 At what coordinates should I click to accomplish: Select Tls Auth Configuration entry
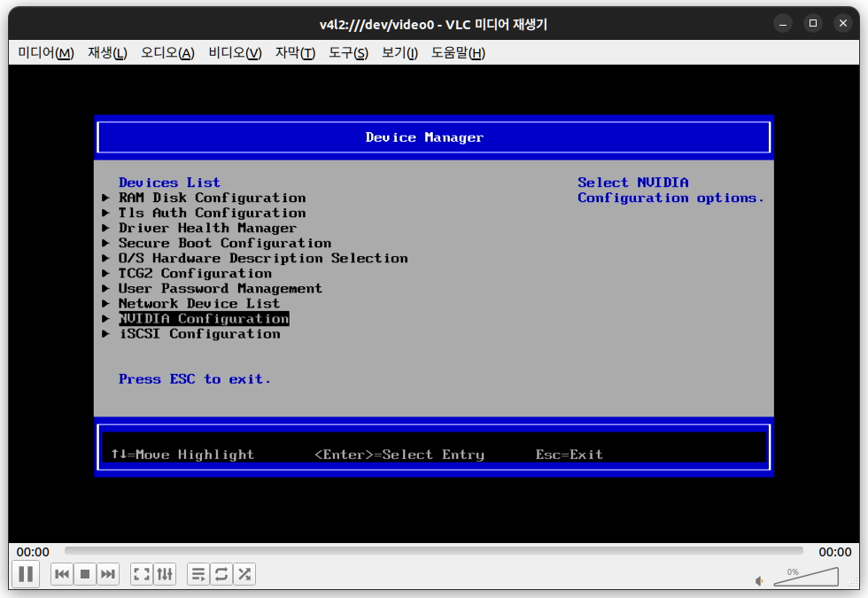212,213
